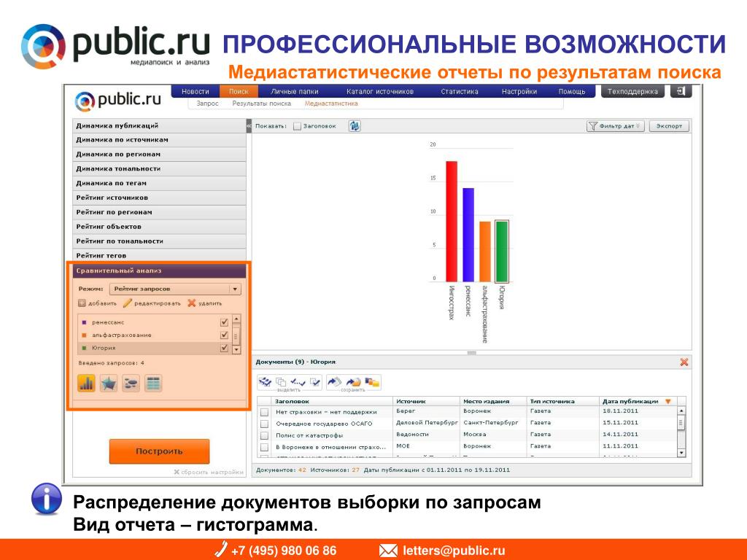Click the funnel icon on 'Фильтр дат'

tap(593, 126)
